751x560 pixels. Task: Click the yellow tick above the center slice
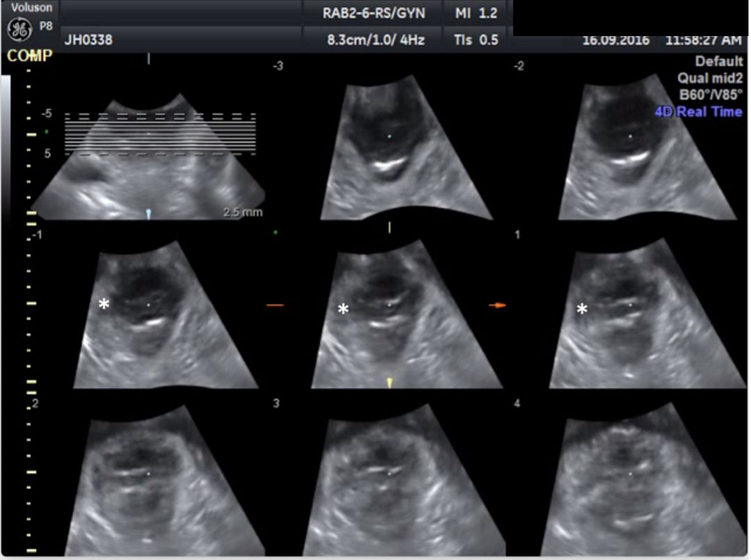point(389,227)
